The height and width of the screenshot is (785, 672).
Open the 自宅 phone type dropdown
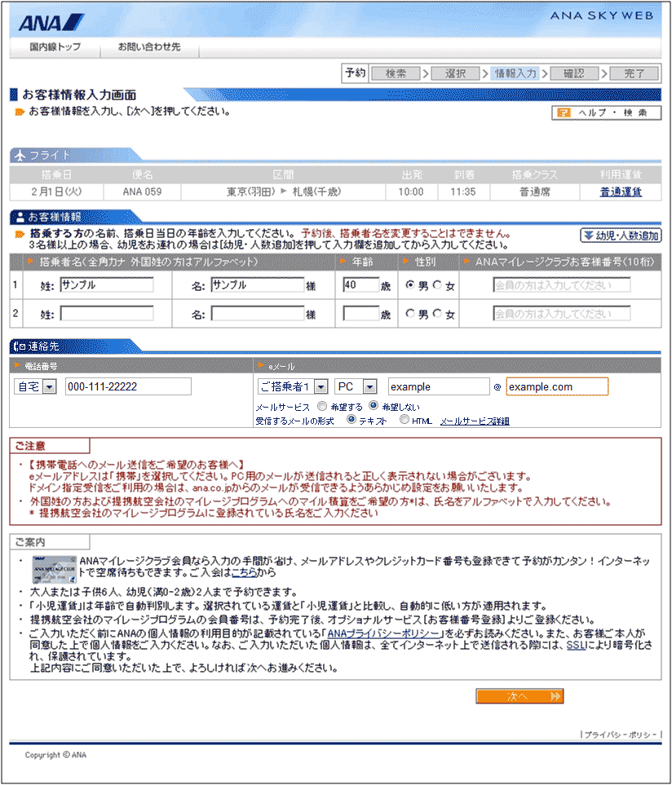click(x=36, y=386)
